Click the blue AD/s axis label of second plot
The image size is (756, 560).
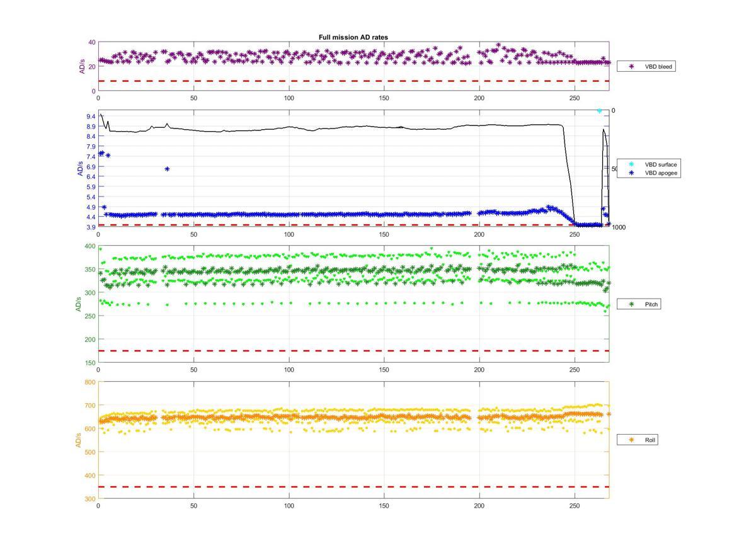point(79,168)
